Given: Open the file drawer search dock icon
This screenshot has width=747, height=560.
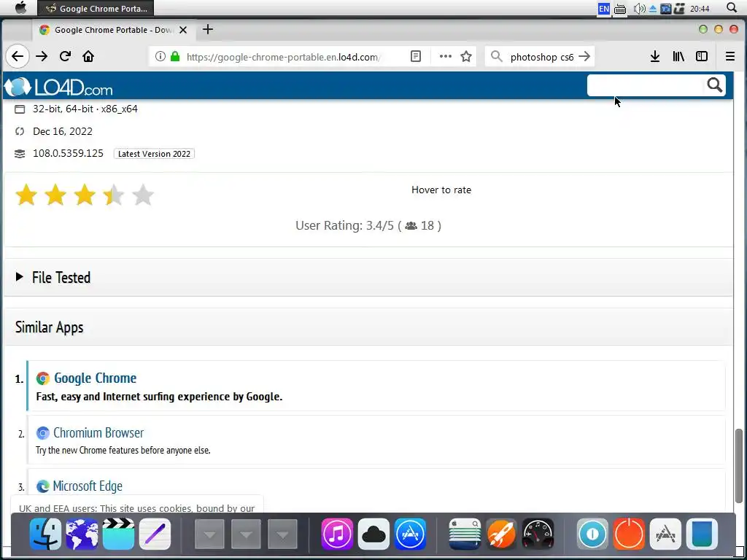Looking at the screenshot, I should coord(465,534).
